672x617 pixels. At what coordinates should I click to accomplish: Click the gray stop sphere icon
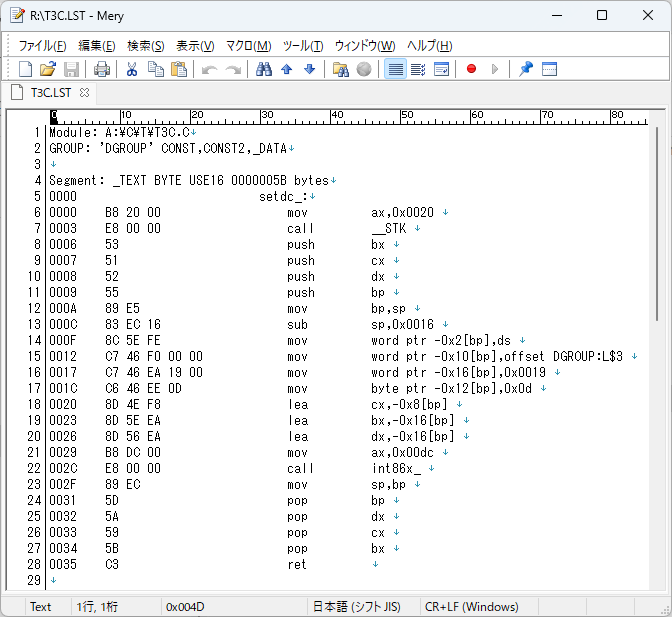[x=364, y=69]
